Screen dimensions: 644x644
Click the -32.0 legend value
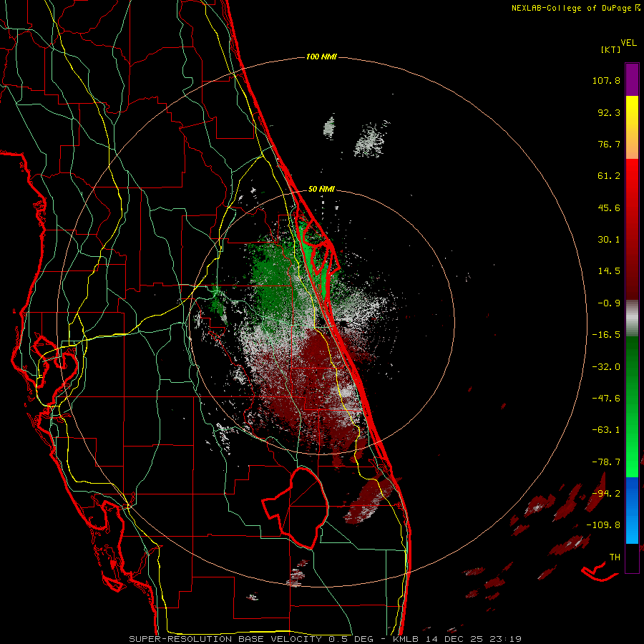[x=606, y=367]
